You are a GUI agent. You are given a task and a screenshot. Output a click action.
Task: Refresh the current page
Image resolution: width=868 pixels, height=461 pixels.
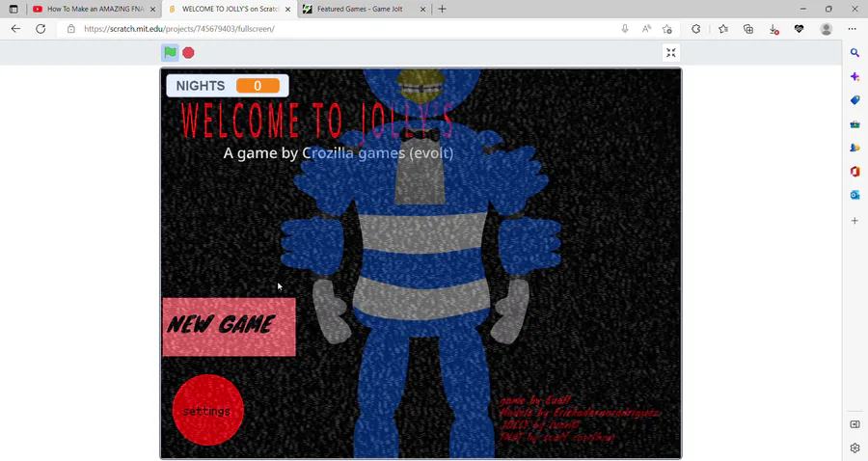tap(41, 29)
